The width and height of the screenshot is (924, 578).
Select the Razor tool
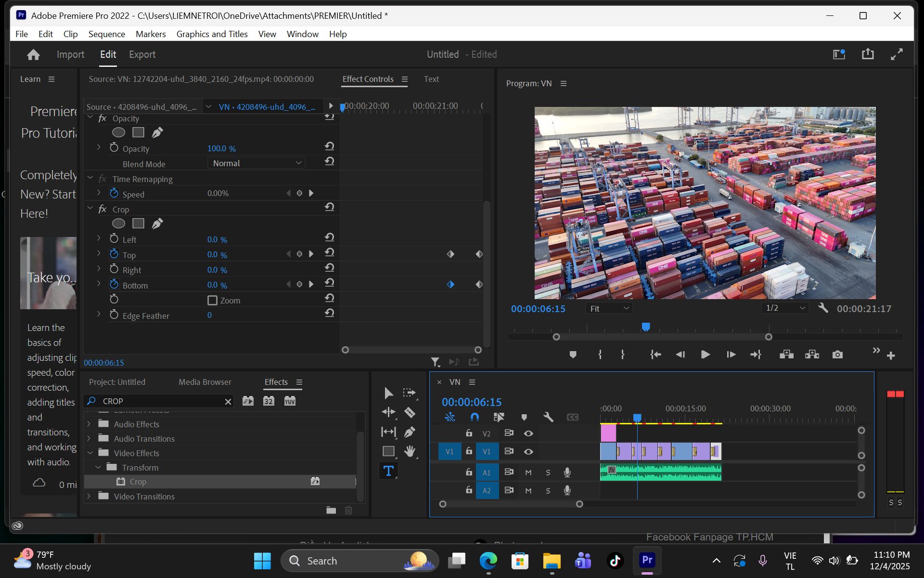click(x=410, y=412)
